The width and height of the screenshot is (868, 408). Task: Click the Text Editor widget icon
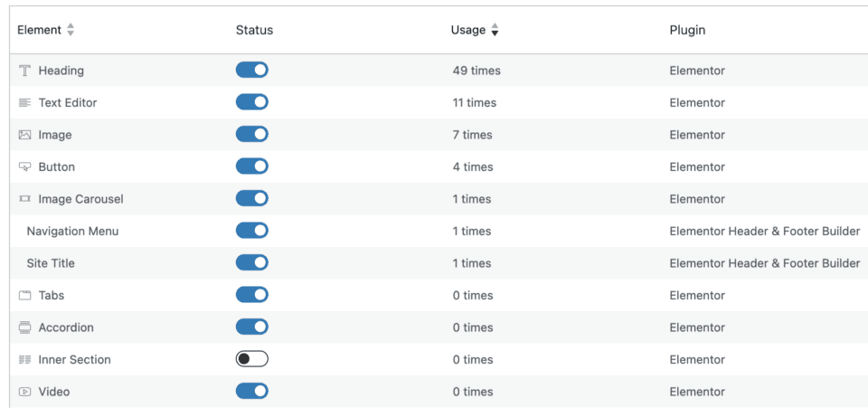click(24, 102)
